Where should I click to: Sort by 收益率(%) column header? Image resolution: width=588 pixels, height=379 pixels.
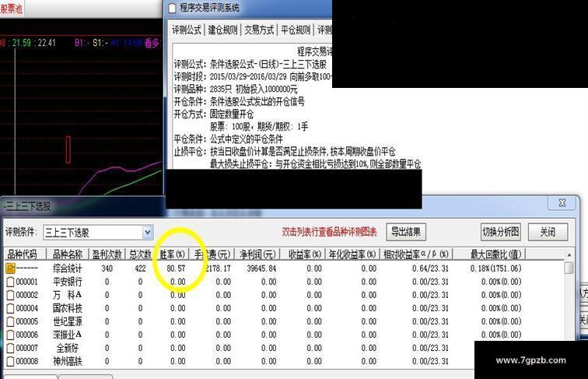[x=303, y=254]
